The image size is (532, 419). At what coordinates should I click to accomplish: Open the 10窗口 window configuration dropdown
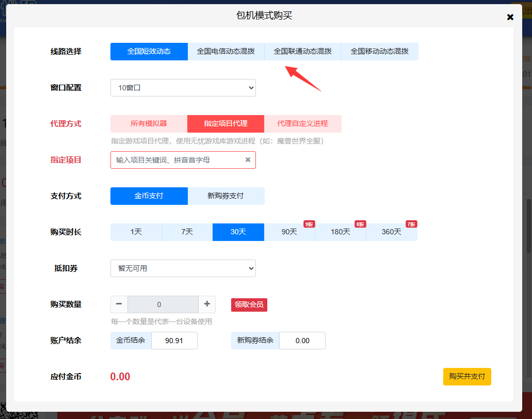[x=183, y=88]
